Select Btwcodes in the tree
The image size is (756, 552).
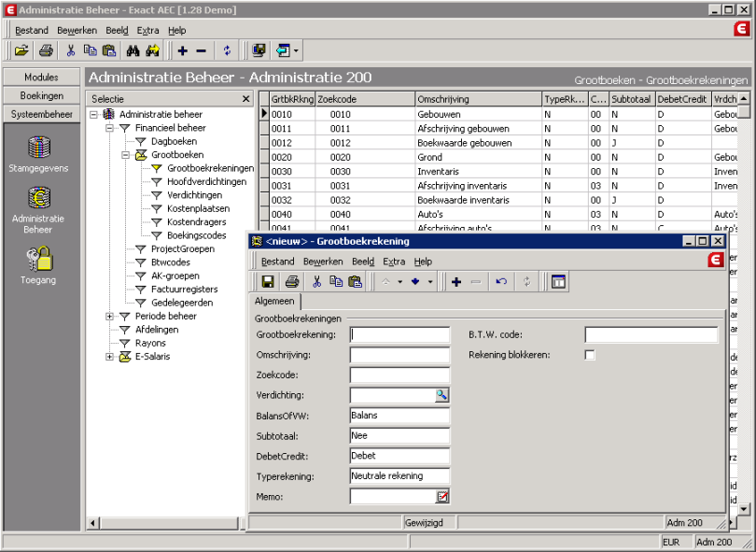point(171,262)
